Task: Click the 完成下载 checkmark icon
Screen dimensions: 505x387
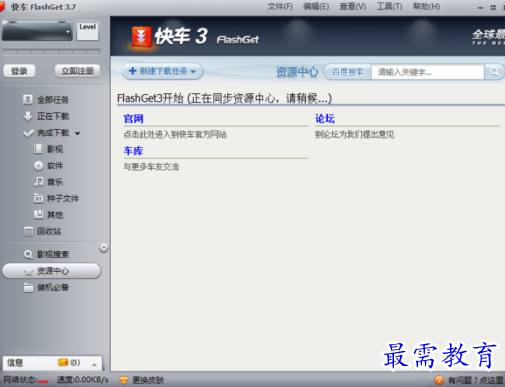Action: tap(28, 133)
